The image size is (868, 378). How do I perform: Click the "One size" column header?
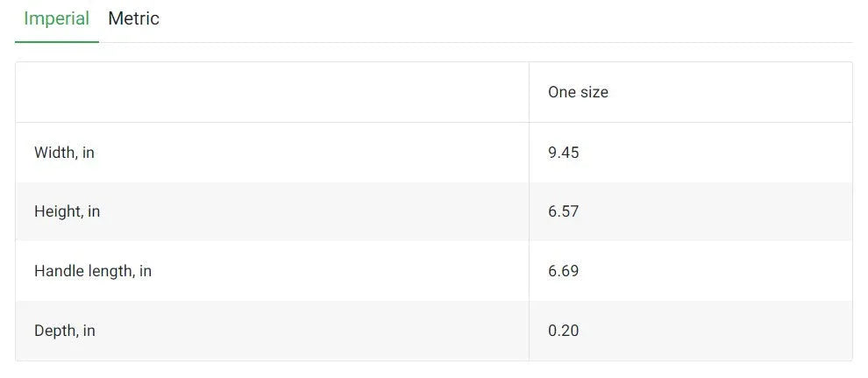578,92
